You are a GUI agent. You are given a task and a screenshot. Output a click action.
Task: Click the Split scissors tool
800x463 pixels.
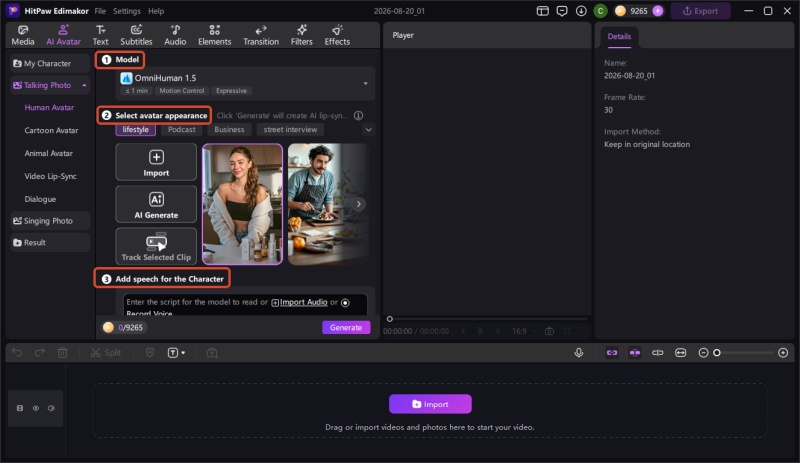point(106,353)
